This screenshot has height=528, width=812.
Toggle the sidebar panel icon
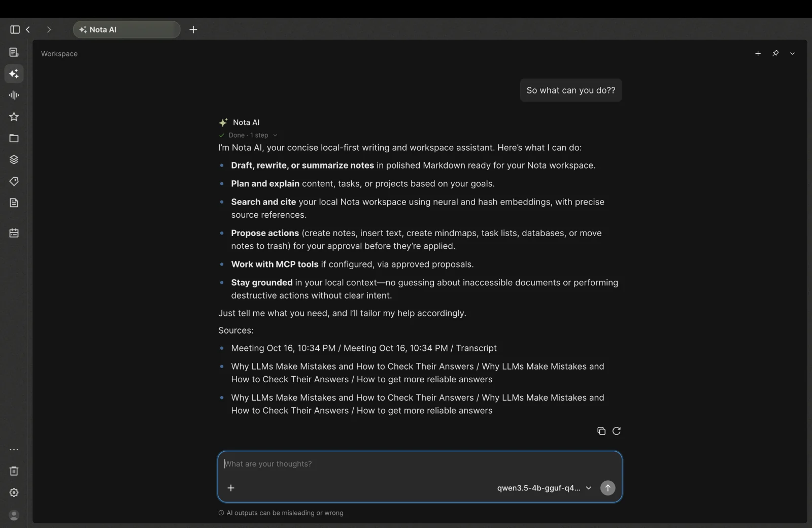point(15,29)
